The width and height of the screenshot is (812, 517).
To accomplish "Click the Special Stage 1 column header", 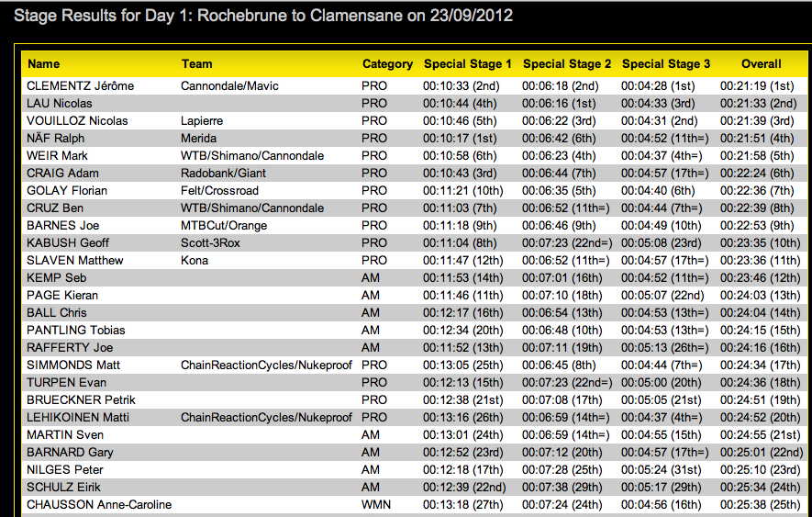I will (x=468, y=64).
